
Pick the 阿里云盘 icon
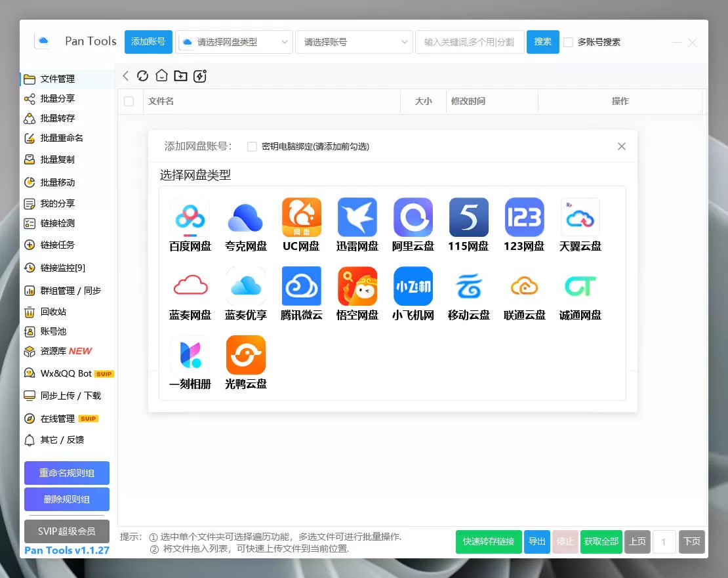point(413,217)
